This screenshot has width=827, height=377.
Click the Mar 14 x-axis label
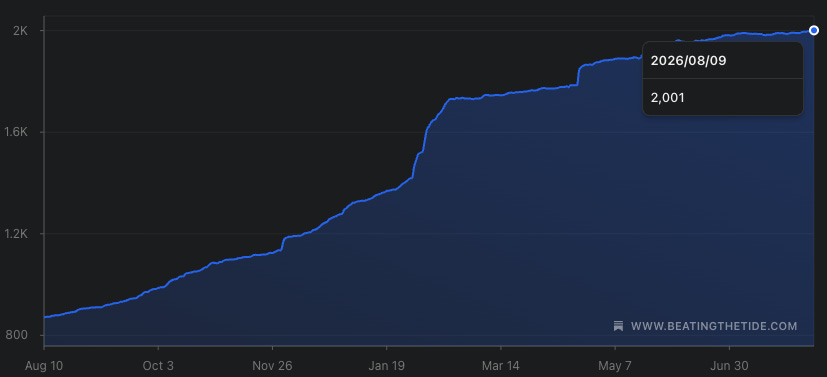pyautogui.click(x=501, y=365)
